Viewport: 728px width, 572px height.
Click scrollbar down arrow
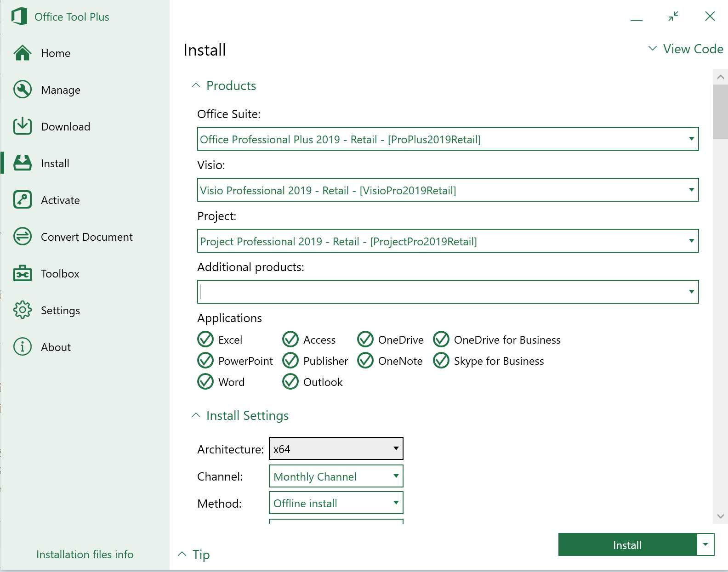coord(720,516)
